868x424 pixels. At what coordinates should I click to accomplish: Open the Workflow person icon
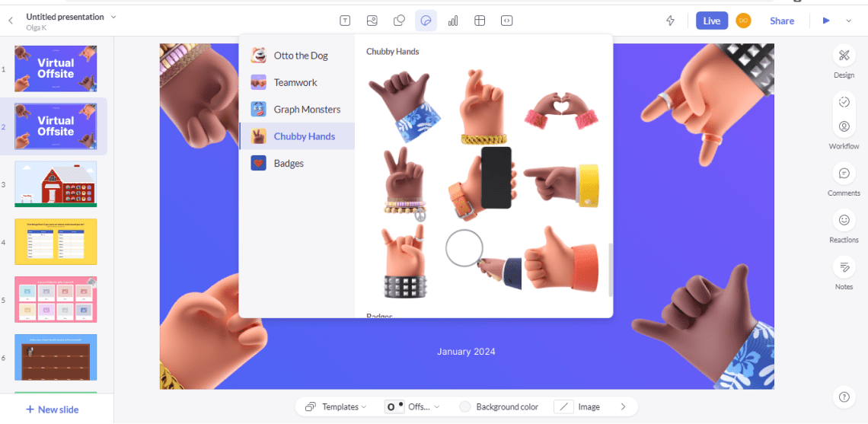coord(844,126)
